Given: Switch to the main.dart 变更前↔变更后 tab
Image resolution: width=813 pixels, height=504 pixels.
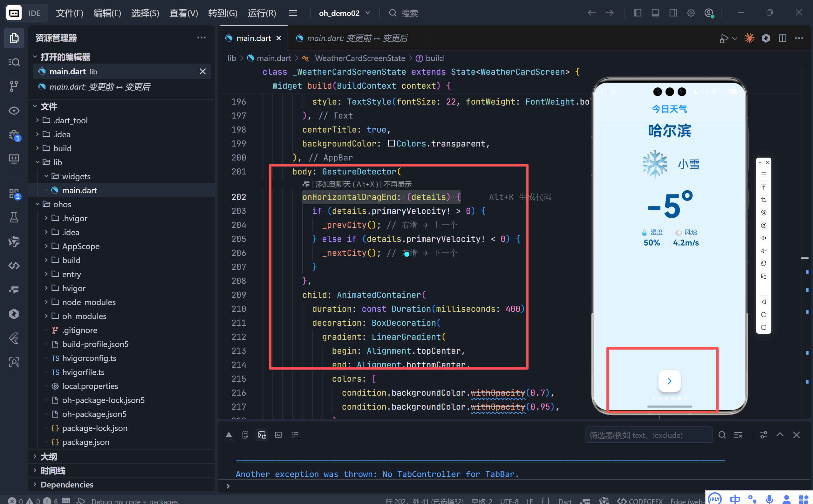Looking at the screenshot, I should 357,38.
